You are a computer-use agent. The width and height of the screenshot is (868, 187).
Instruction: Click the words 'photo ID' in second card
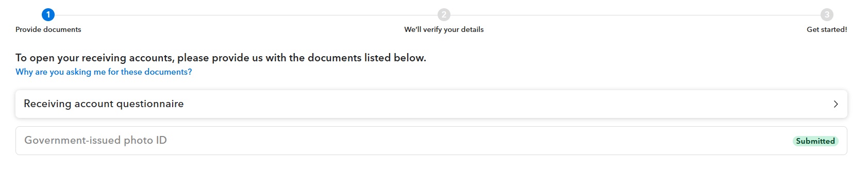point(145,140)
